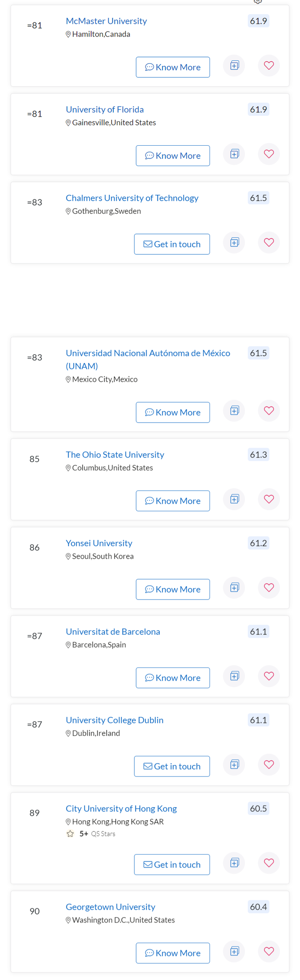Favorite University of Florida with heart
Screen dimensions: 300x980
(x=269, y=154)
